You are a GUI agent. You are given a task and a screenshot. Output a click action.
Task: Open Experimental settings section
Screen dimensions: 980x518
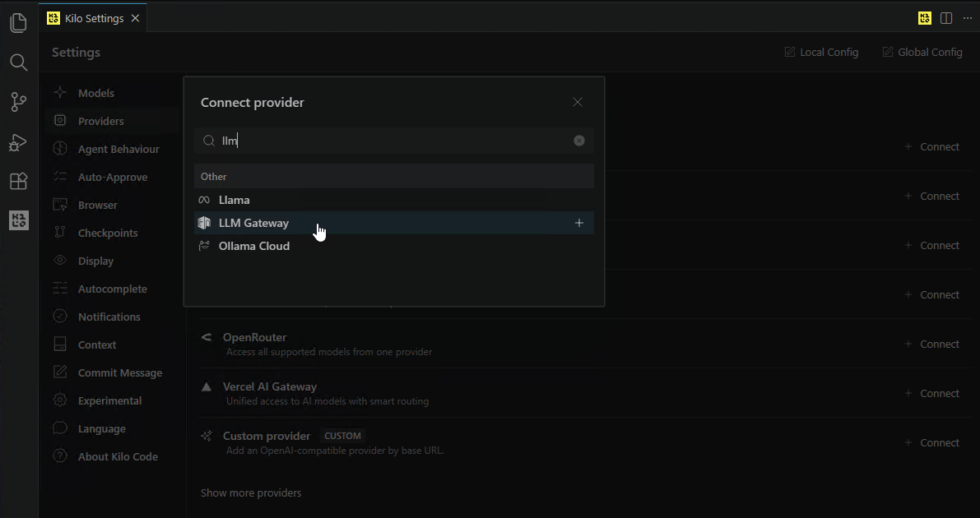113,401
